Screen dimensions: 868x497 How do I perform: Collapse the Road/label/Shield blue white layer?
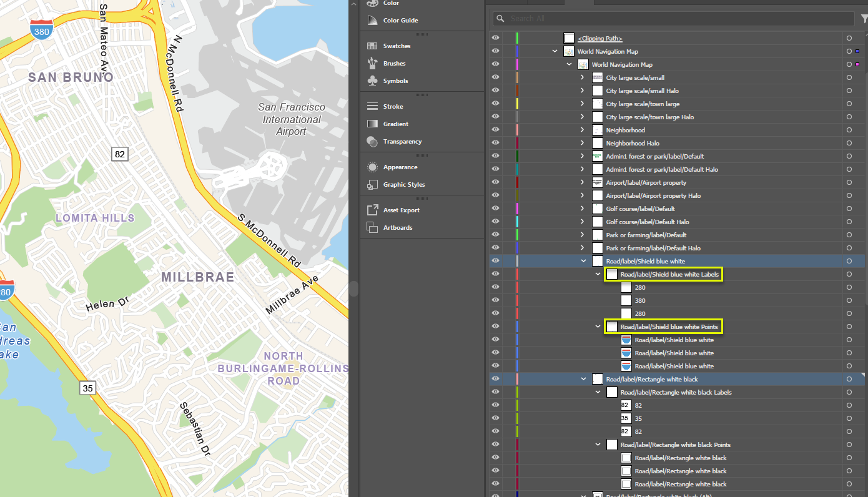(x=583, y=260)
